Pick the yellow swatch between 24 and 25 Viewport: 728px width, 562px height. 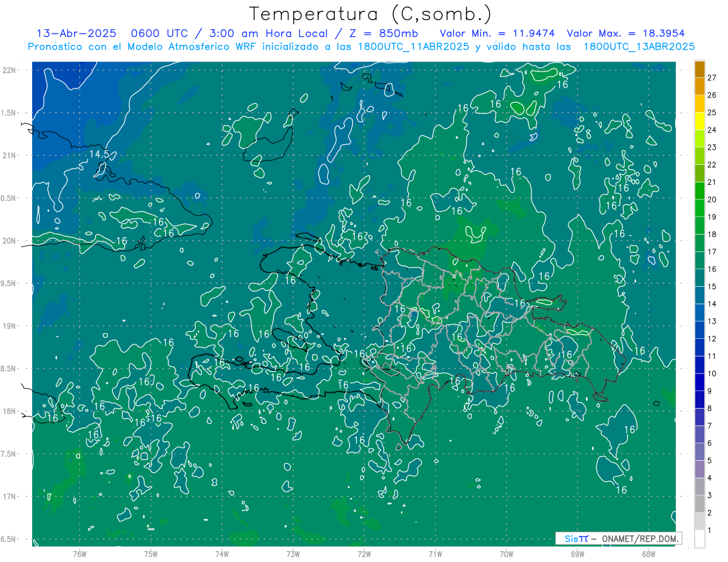click(699, 121)
